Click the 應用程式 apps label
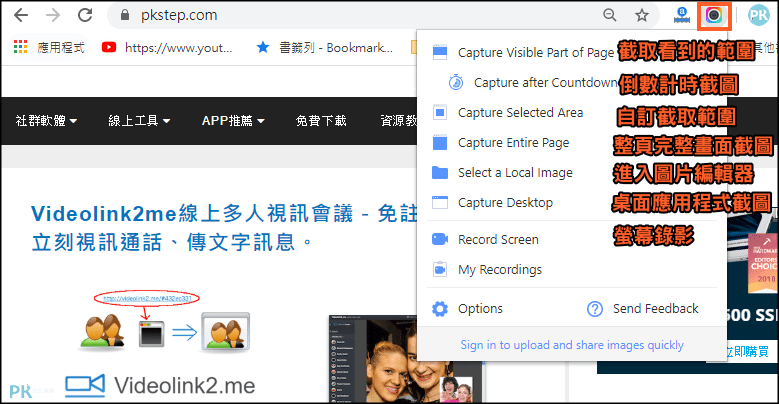779x404 pixels. [61, 47]
